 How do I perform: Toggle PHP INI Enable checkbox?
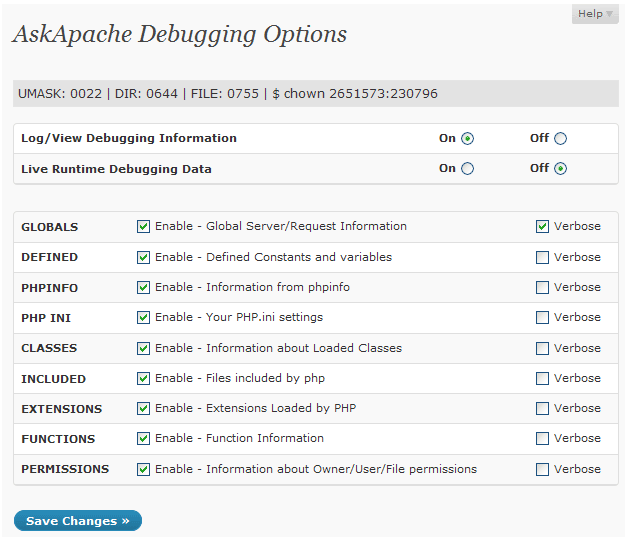tap(143, 318)
